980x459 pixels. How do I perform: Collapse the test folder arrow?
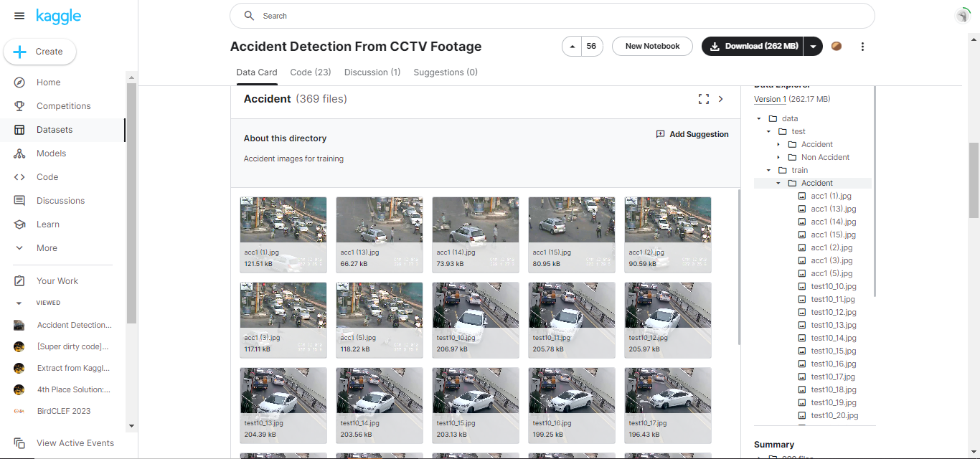coord(768,132)
